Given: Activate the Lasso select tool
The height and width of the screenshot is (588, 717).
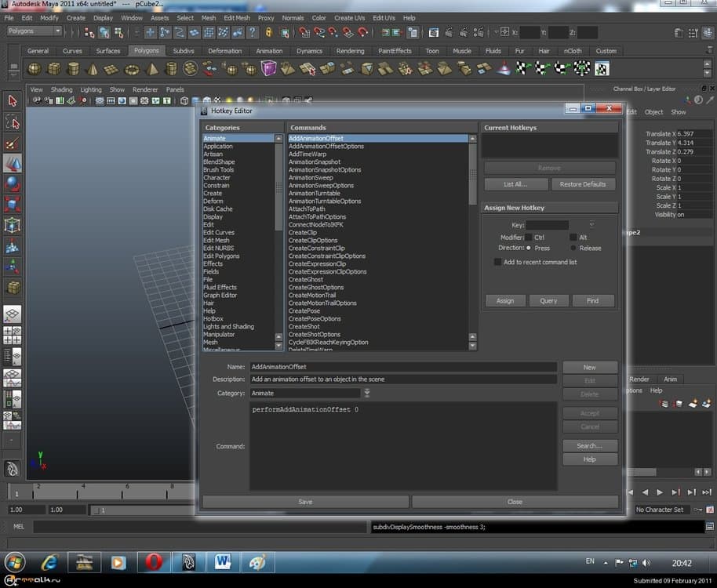Looking at the screenshot, I should [x=13, y=122].
